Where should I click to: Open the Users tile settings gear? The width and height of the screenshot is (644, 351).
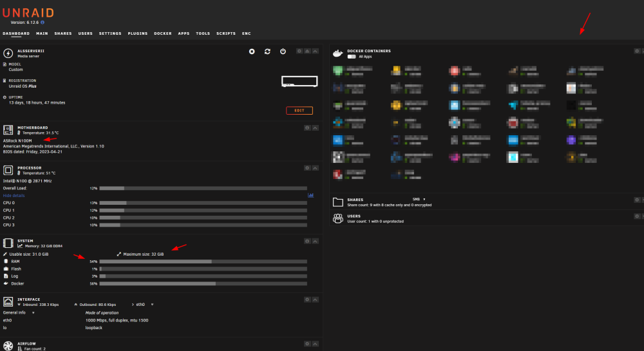coord(637,216)
